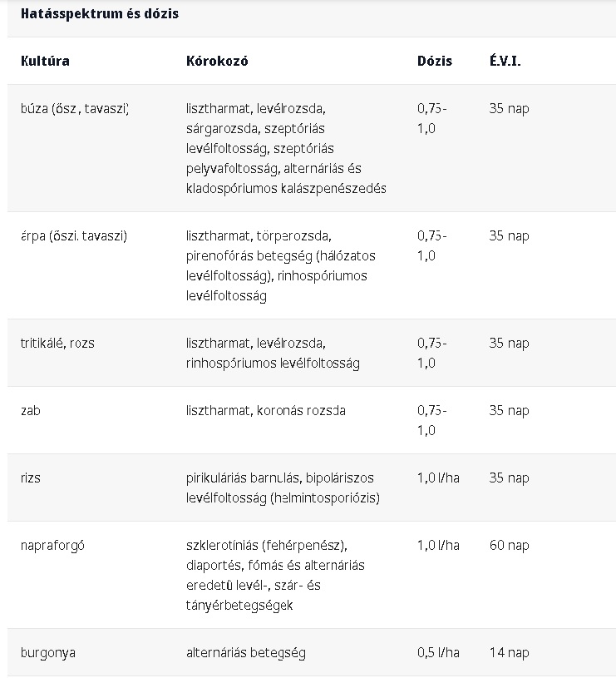The image size is (616, 678).
Task: Select the "napraforgó" culture cell
Action: tap(52, 546)
